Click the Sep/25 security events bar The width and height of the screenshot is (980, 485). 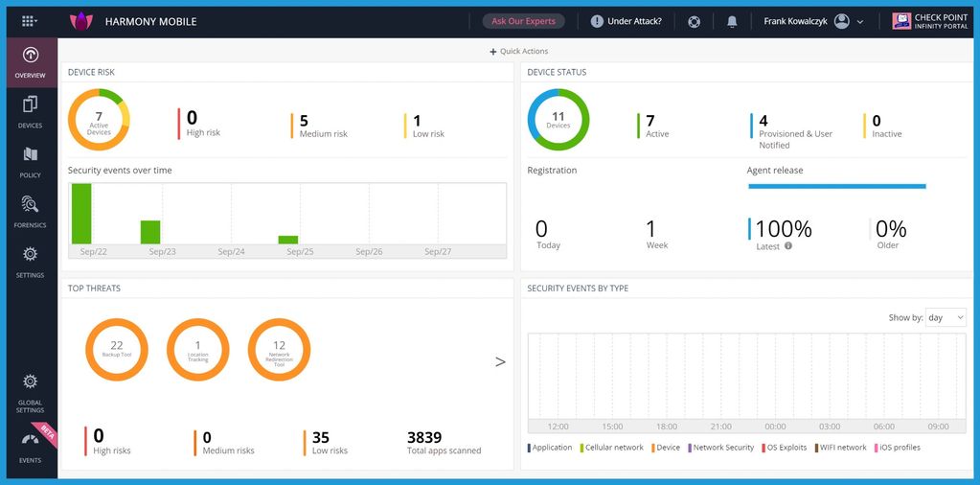[288, 240]
